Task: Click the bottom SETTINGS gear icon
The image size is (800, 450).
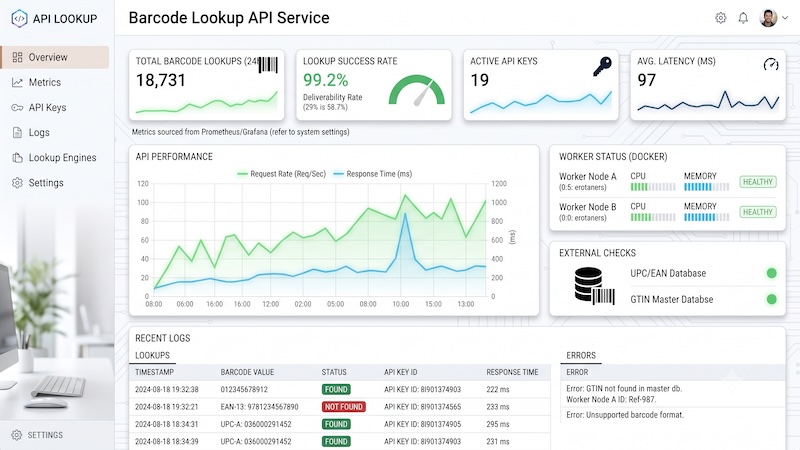Action: (x=16, y=435)
